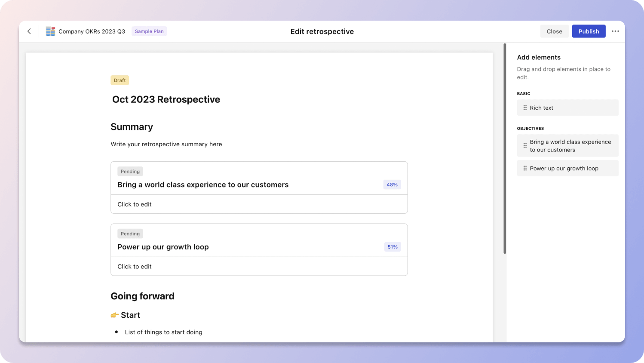The image size is (644, 363).
Task: Click the Company OKRs plan icon
Action: click(50, 31)
